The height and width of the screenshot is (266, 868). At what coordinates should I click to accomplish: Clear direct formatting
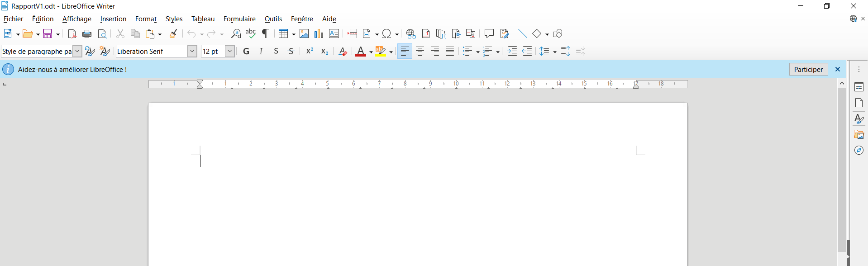click(343, 51)
